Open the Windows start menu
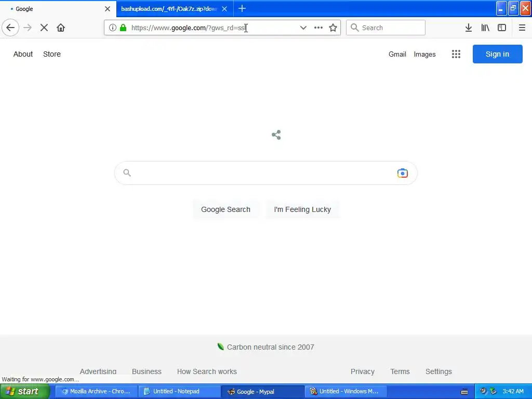This screenshot has height=399, width=532. click(24, 391)
